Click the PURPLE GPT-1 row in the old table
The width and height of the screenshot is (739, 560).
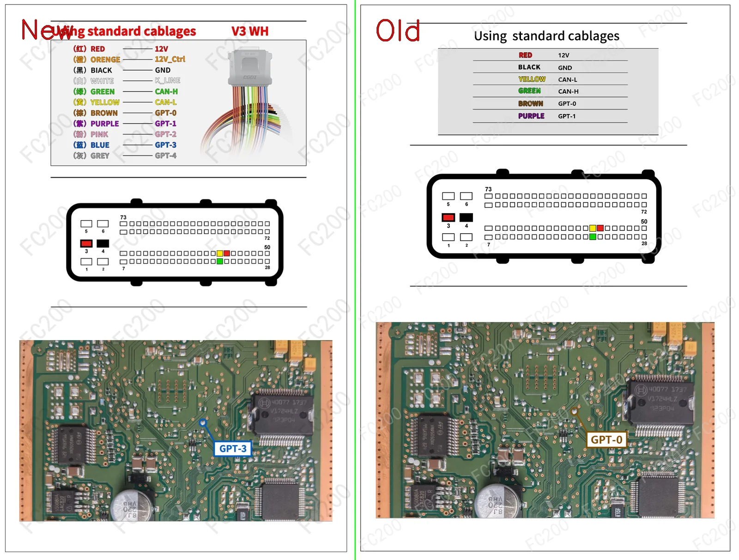[x=550, y=116]
